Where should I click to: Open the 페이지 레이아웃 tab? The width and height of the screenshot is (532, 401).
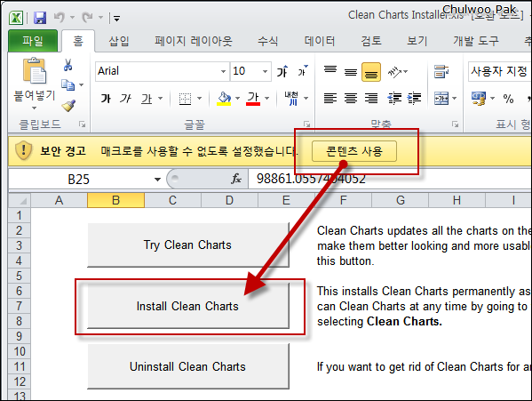194,41
